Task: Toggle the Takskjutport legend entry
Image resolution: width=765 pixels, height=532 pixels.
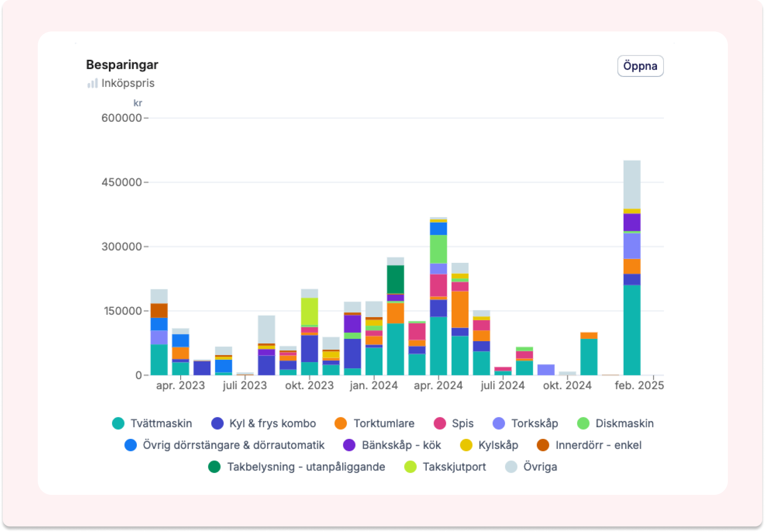Action: tap(445, 467)
